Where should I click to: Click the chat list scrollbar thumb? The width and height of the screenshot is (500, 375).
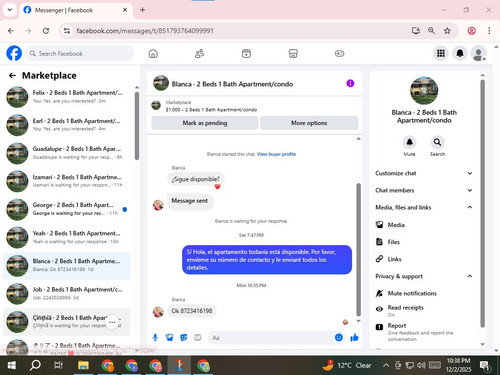(137, 126)
